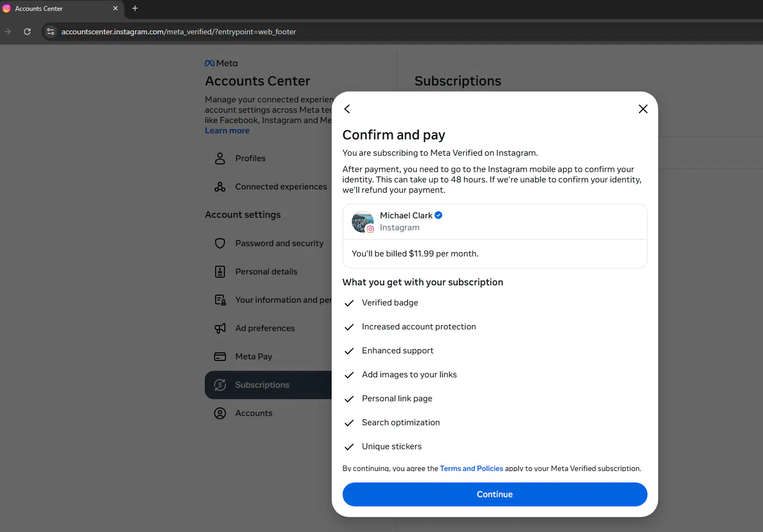
Task: Open Password and security settings
Action: coord(279,243)
